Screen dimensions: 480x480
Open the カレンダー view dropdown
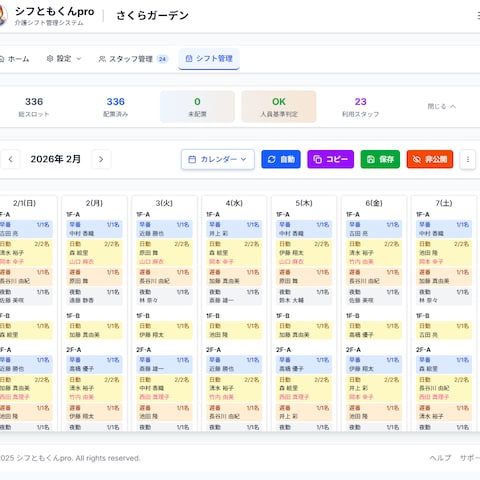click(x=218, y=159)
